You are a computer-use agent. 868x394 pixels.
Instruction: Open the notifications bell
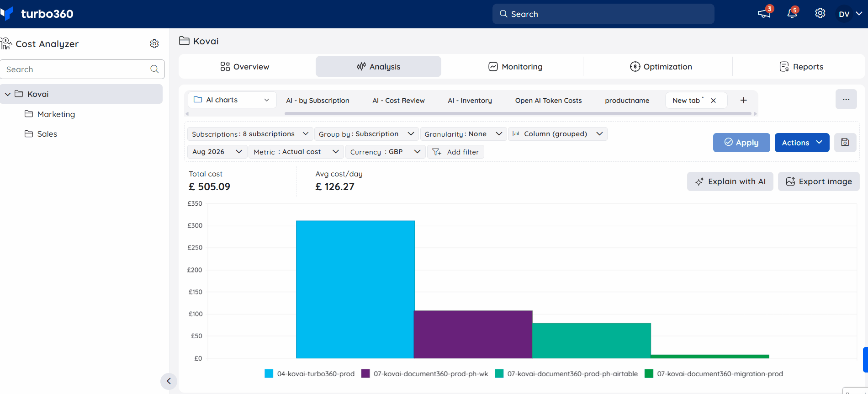792,13
